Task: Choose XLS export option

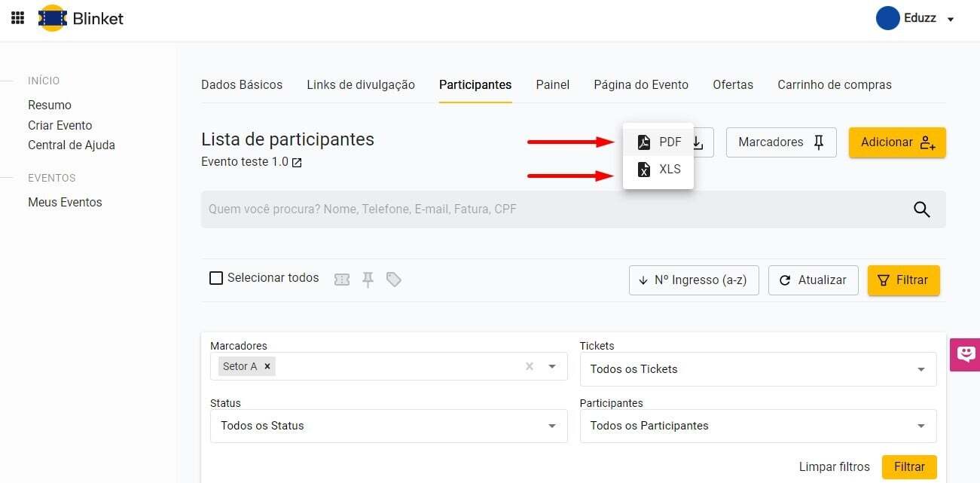Action: 658,170
